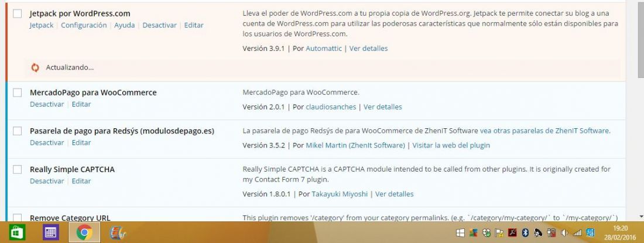The width and height of the screenshot is (644, 243).
Task: Click the scrollbar down arrow
Action: pos(640,216)
